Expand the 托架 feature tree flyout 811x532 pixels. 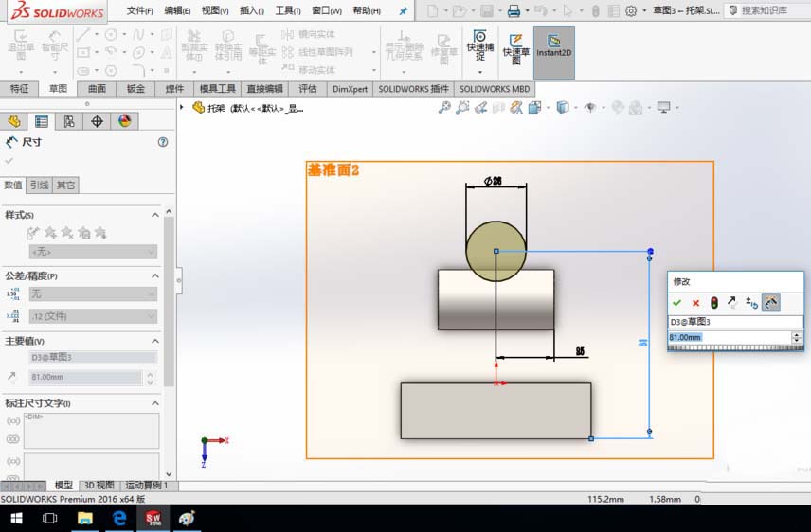[183, 107]
